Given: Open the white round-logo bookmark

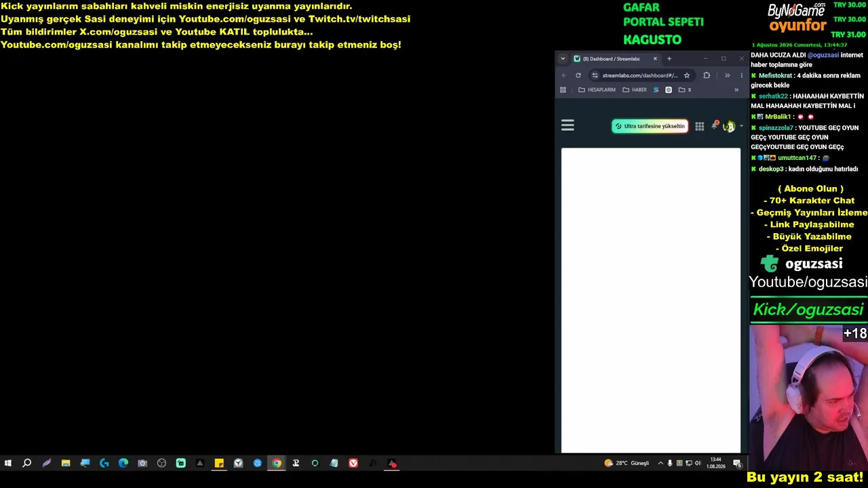Looking at the screenshot, I should point(669,89).
